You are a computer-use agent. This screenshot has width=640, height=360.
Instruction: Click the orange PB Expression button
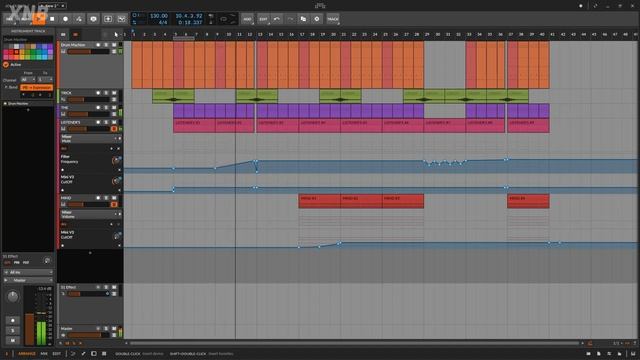coord(36,87)
